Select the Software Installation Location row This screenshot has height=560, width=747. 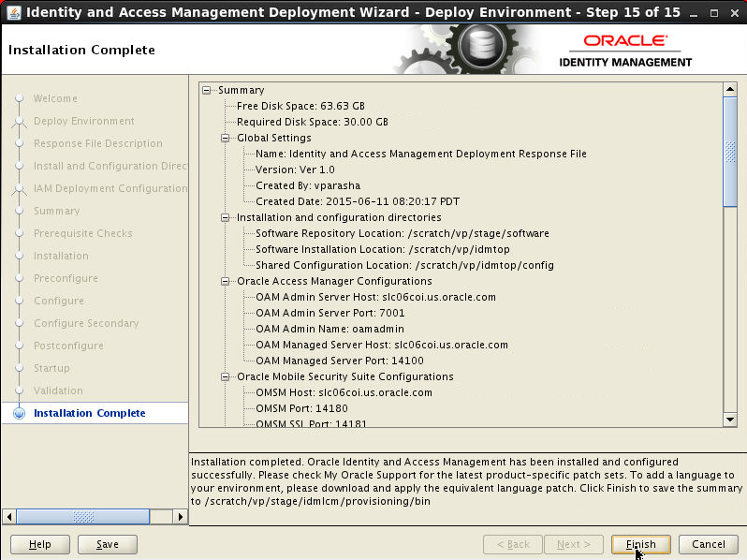click(383, 249)
